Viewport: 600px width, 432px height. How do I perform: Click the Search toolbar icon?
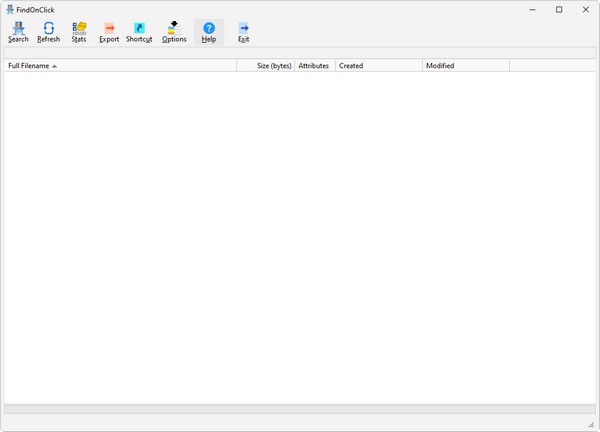[18, 32]
